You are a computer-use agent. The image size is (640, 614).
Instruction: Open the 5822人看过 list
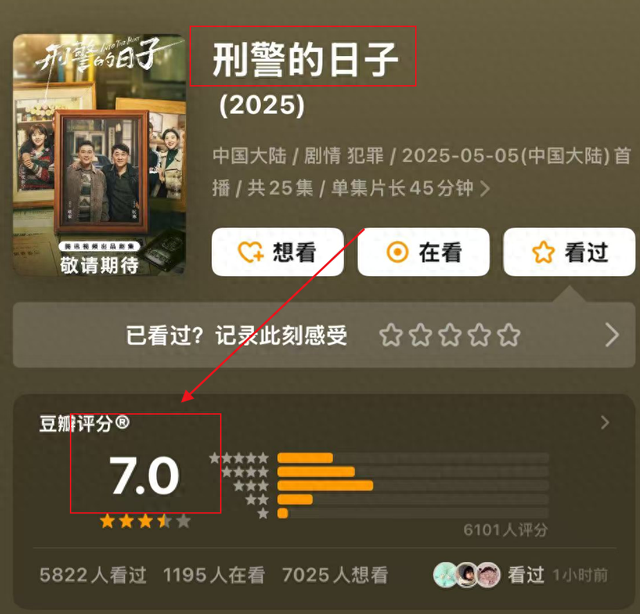point(93,575)
